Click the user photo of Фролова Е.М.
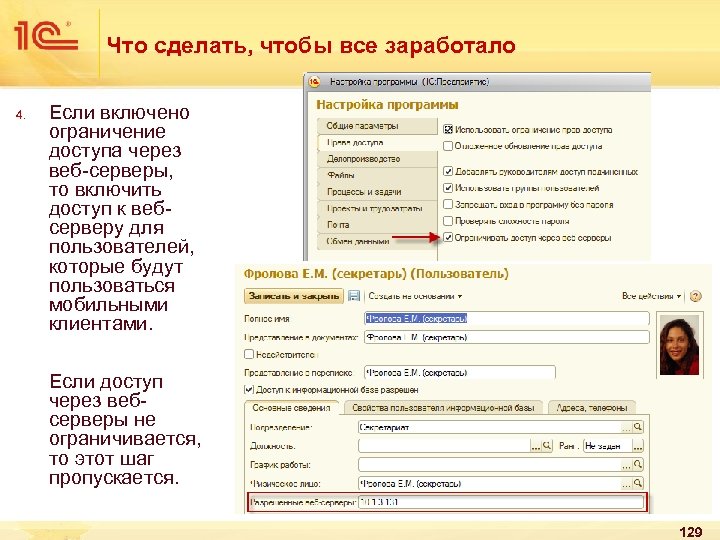The image size is (720, 540). (679, 344)
